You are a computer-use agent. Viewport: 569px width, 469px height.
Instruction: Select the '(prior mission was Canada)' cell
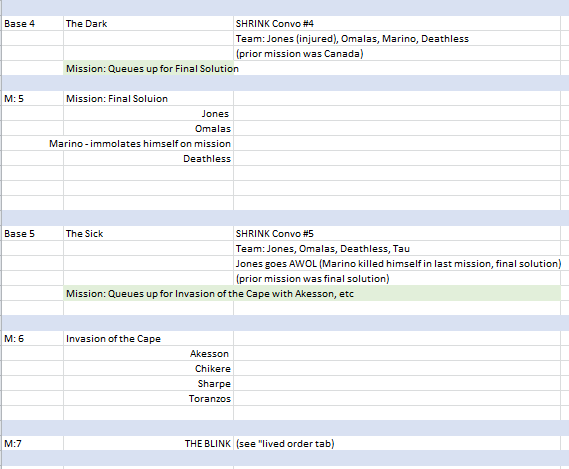click(x=397, y=53)
